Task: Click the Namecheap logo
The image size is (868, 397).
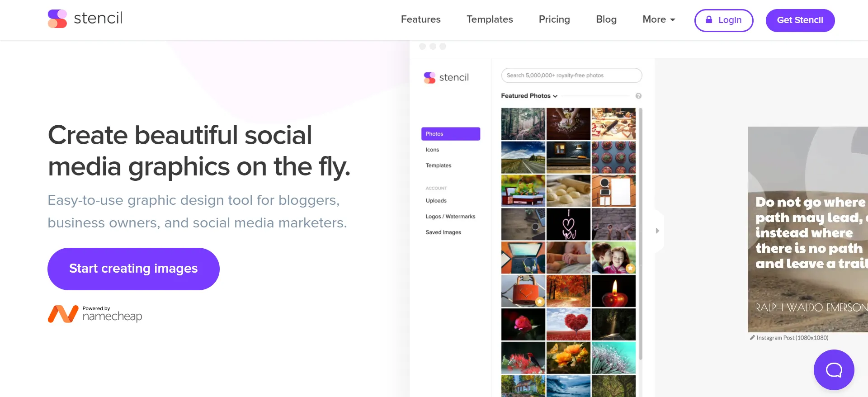Action: [95, 314]
